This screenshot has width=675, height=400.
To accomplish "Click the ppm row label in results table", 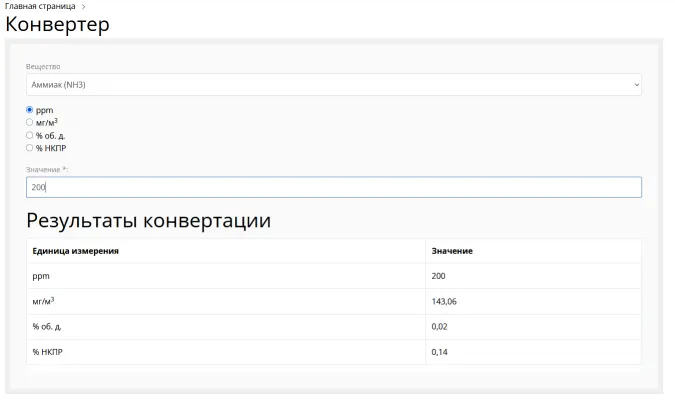I will (41, 276).
